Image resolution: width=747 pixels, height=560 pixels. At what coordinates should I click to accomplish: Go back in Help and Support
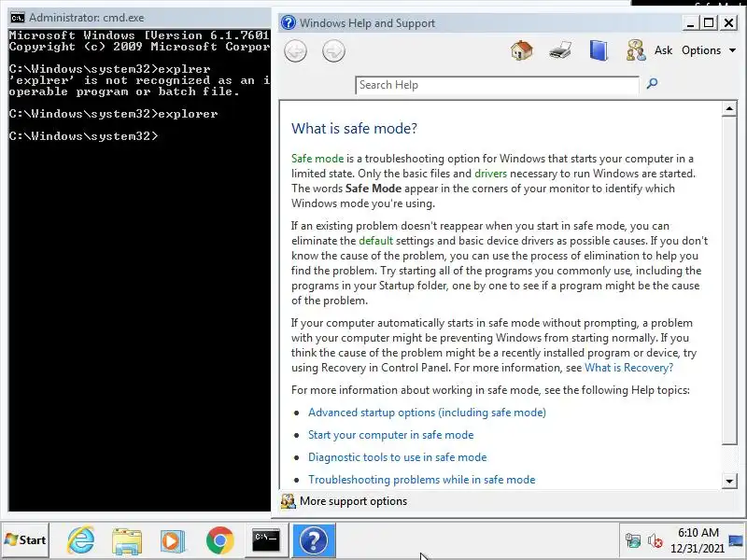click(295, 51)
